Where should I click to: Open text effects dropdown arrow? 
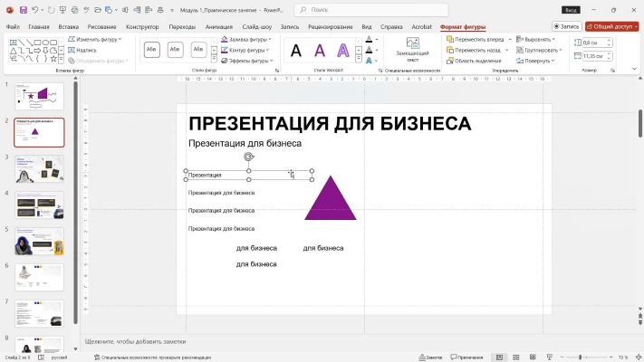pos(377,61)
